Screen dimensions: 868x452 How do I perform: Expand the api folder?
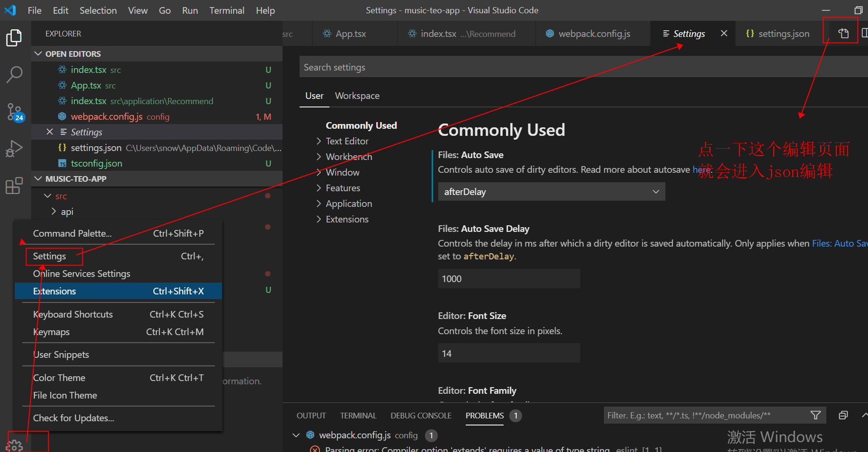pyautogui.click(x=53, y=212)
